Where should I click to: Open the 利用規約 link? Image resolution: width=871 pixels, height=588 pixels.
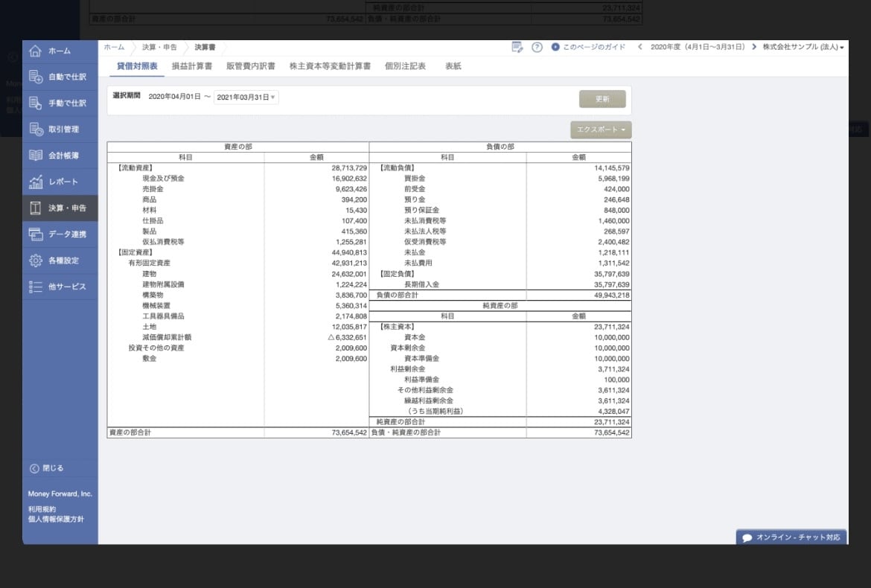pos(42,509)
